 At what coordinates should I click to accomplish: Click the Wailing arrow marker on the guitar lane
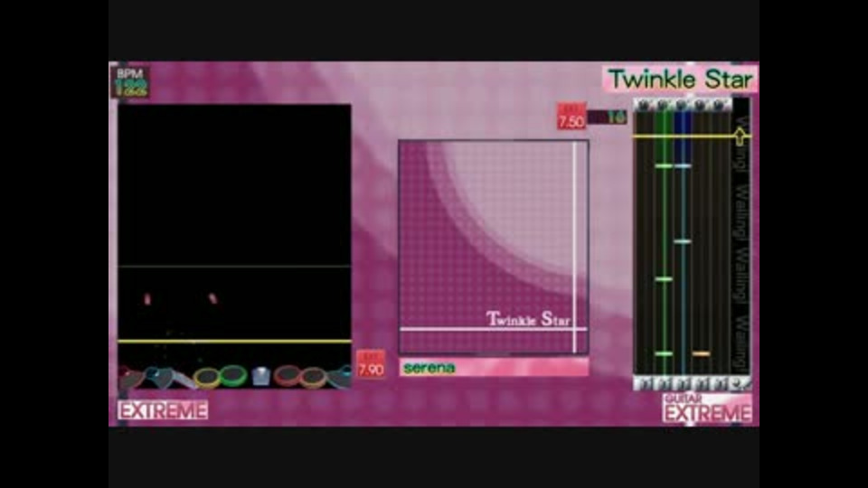741,136
